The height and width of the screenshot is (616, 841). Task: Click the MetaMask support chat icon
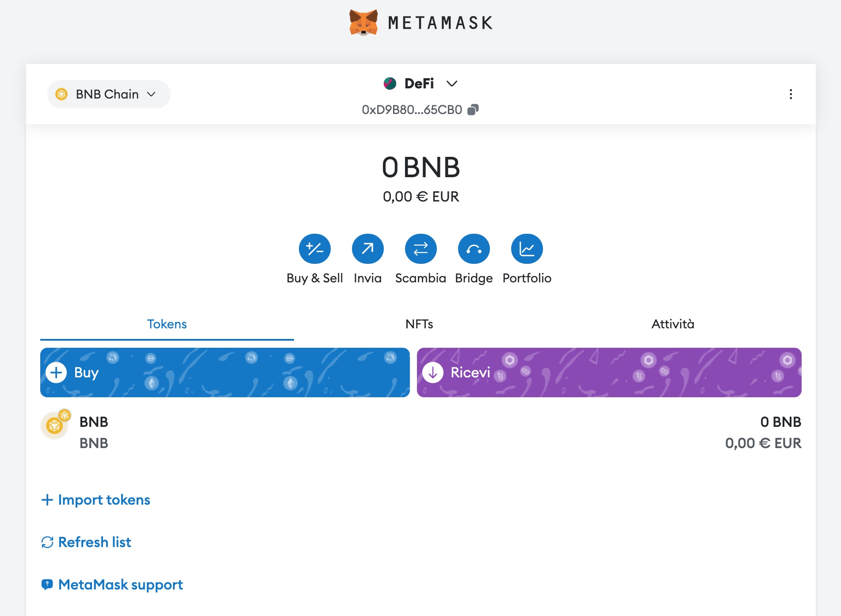[x=47, y=585]
